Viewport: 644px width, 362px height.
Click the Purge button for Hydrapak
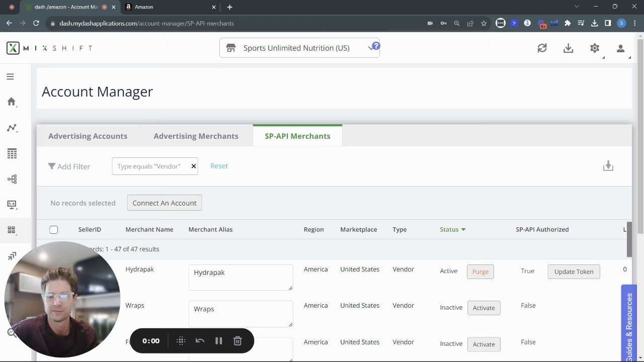tap(480, 271)
